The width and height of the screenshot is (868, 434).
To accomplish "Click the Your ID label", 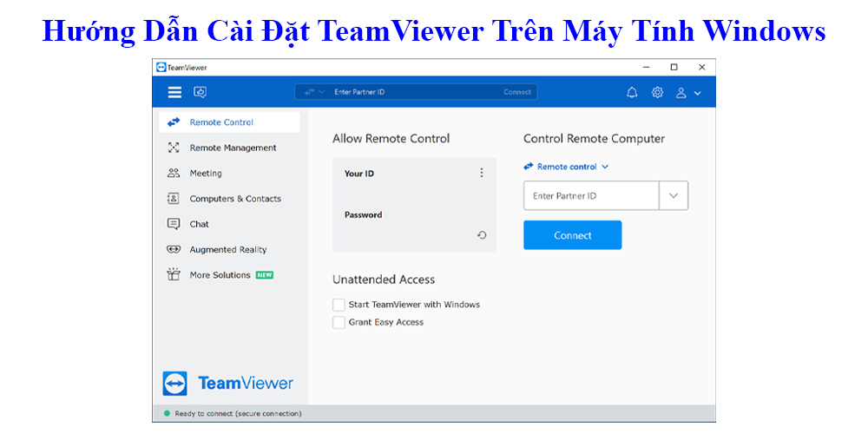I will pos(358,174).
